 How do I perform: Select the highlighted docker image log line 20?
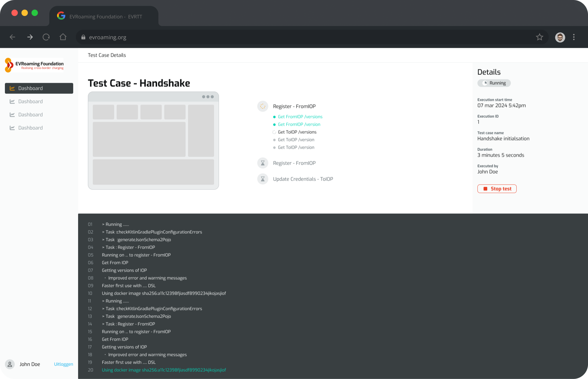click(164, 370)
